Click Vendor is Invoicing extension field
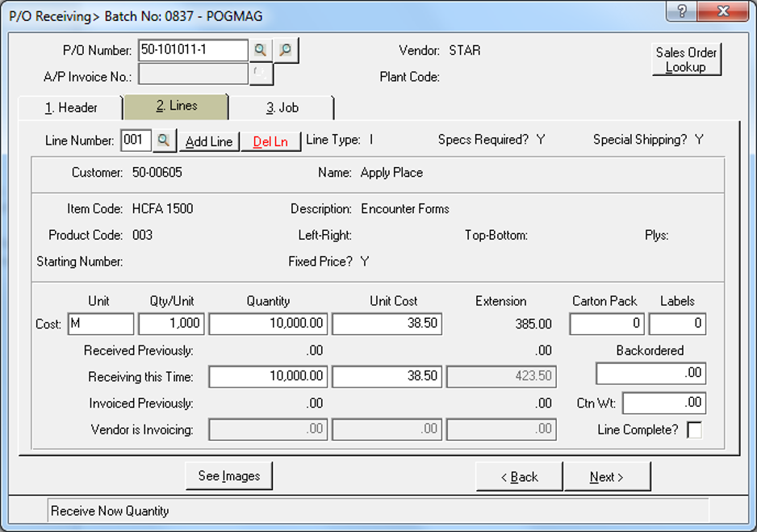The image size is (757, 532). tap(502, 429)
